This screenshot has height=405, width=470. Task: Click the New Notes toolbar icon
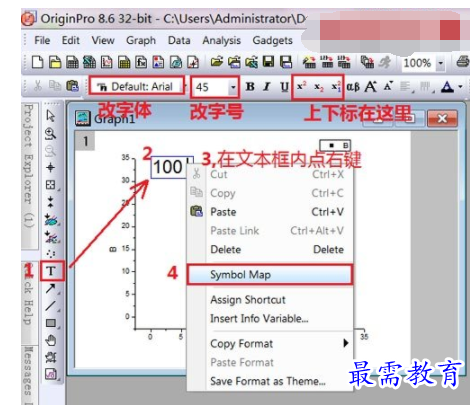(x=176, y=62)
